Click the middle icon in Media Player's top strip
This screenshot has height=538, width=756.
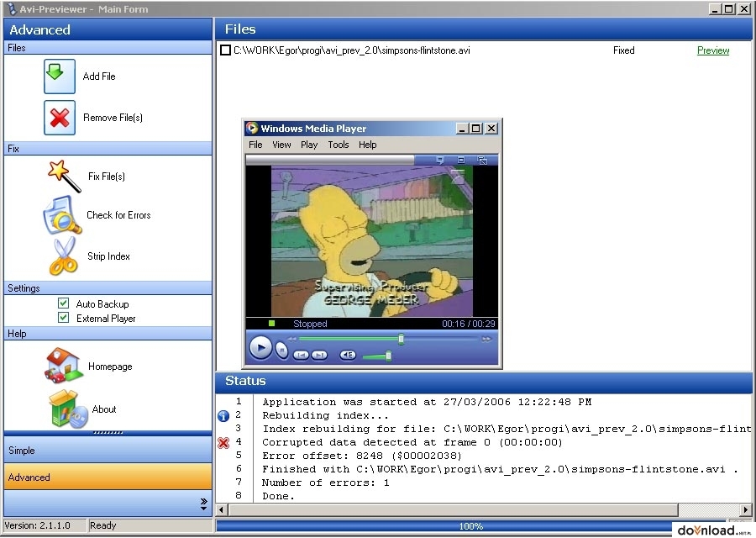tap(461, 160)
